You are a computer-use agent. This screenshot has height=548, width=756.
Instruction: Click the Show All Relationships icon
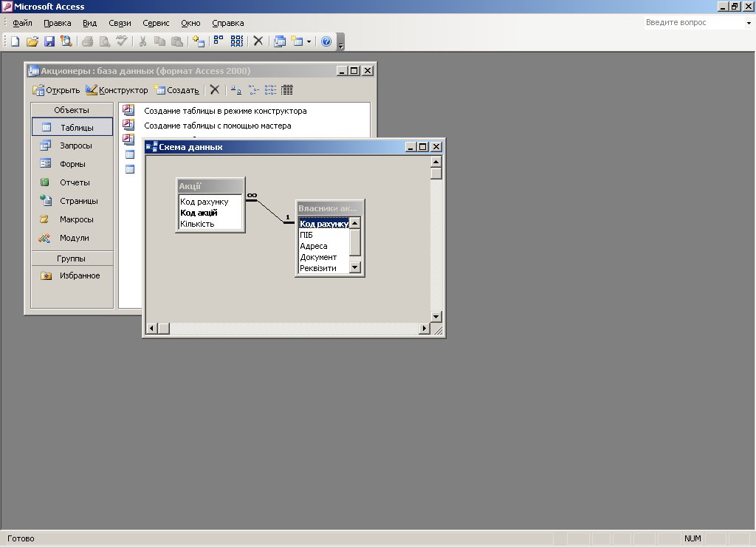pos(236,41)
